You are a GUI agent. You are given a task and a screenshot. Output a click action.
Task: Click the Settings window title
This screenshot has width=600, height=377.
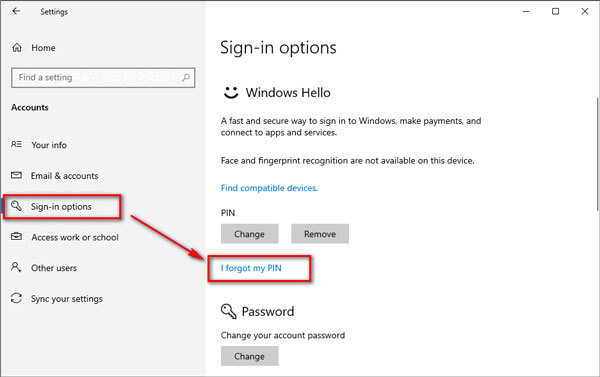point(54,12)
